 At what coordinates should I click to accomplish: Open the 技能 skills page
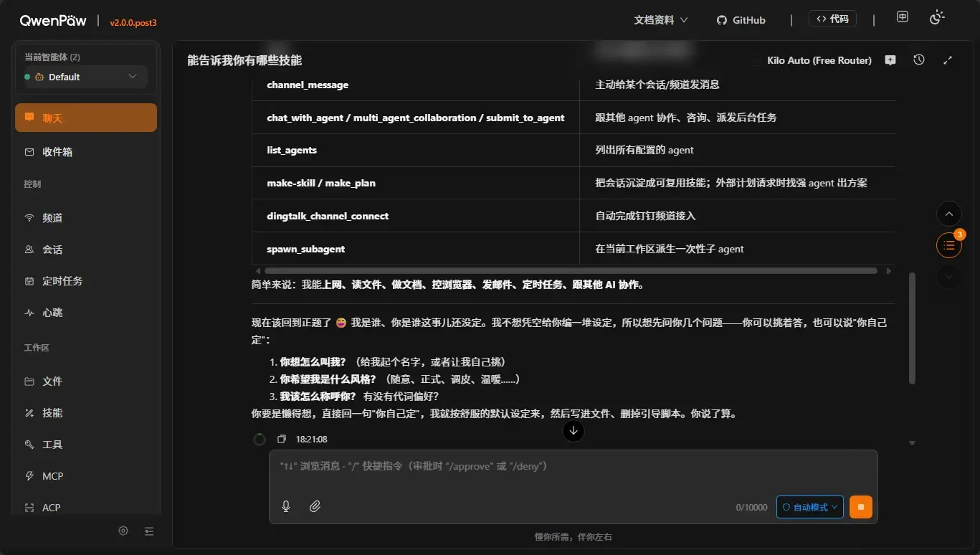(x=86, y=413)
